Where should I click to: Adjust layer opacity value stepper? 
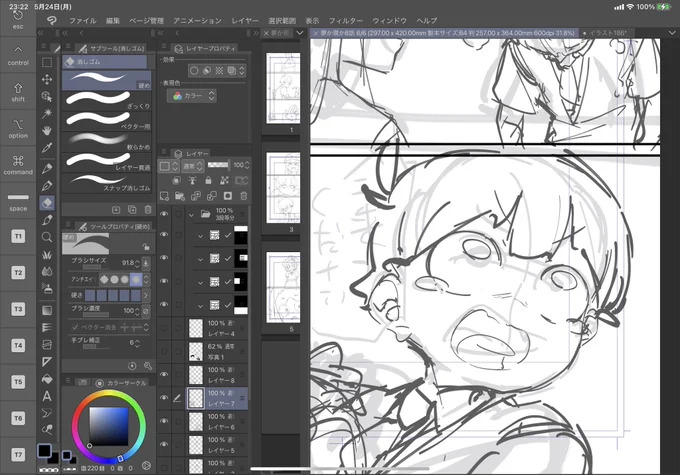[x=247, y=165]
